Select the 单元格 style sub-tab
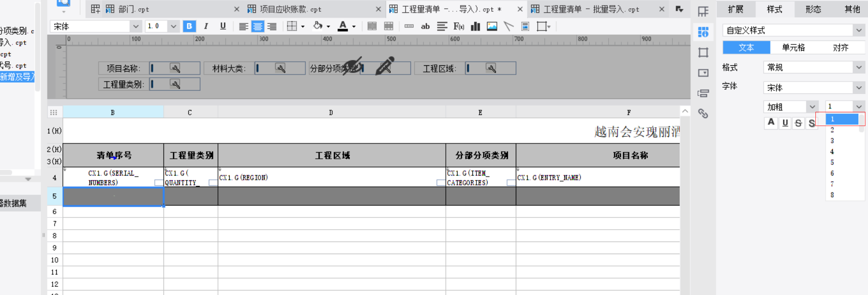 [793, 47]
